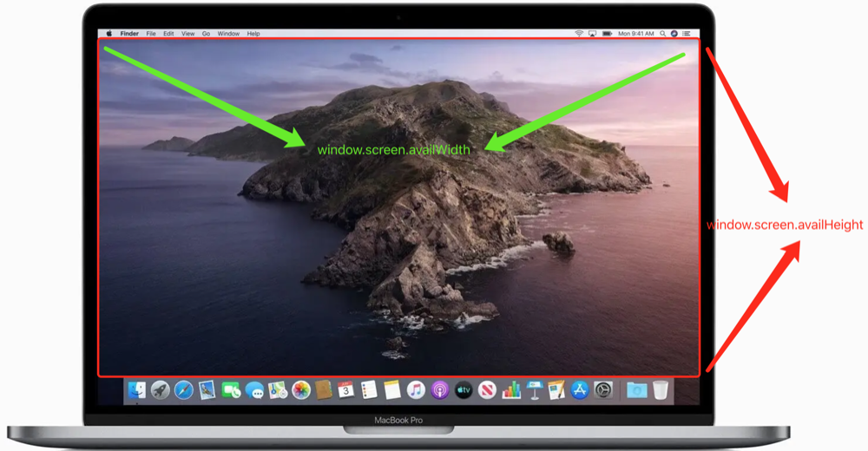The width and height of the screenshot is (868, 451).
Task: Open Launchpad rocket icon
Action: coord(160,390)
